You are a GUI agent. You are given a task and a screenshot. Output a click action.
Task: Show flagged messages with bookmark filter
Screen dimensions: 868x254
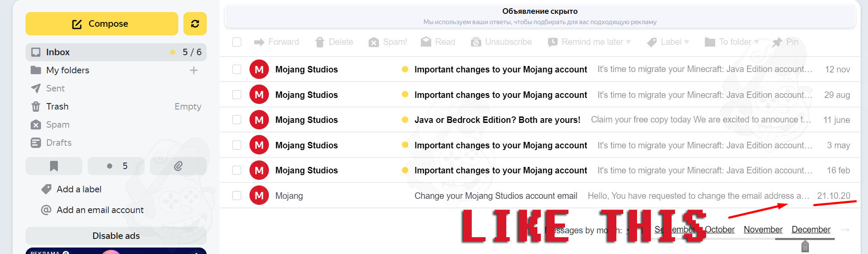54,166
